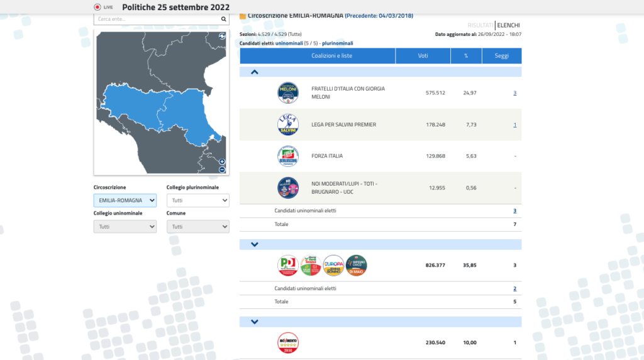The width and height of the screenshot is (644, 360).
Task: Click the 230.540 votes value
Action: point(435,343)
